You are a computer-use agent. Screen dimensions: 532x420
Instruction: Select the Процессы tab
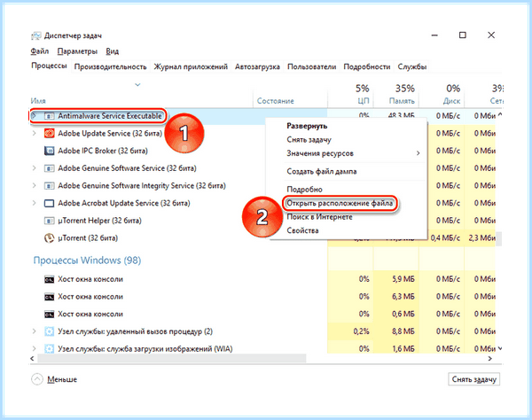tap(49, 66)
